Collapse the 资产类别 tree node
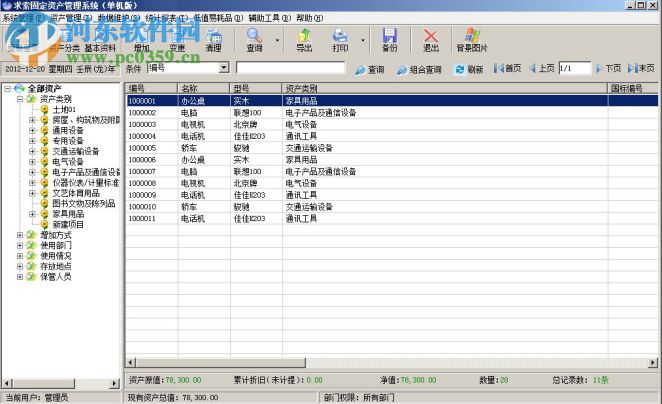 coord(19,99)
